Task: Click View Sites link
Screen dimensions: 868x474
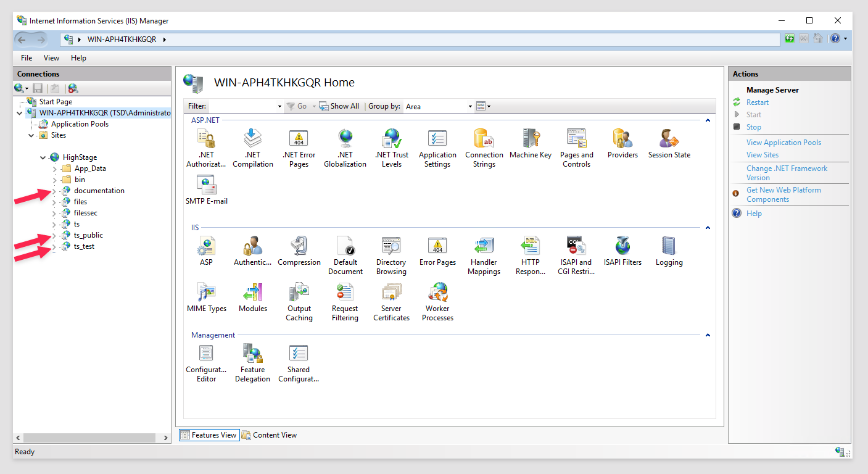Action: pyautogui.click(x=763, y=155)
